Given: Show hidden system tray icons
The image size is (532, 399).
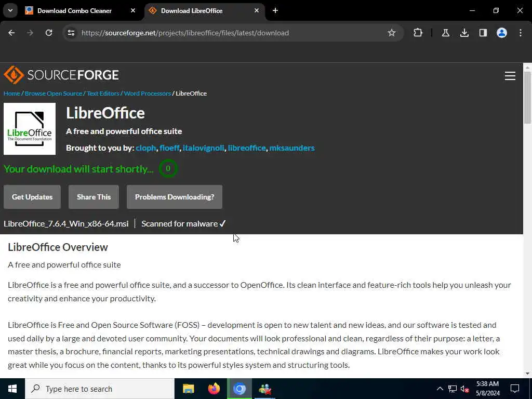Looking at the screenshot, I should (x=440, y=389).
